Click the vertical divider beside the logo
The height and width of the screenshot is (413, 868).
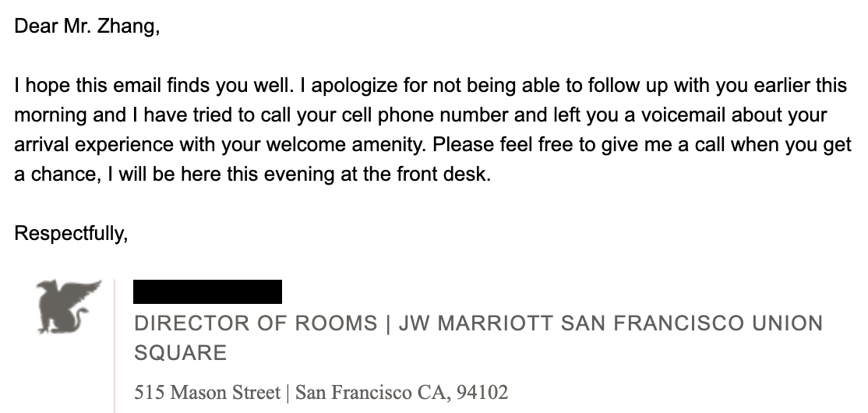[115, 343]
